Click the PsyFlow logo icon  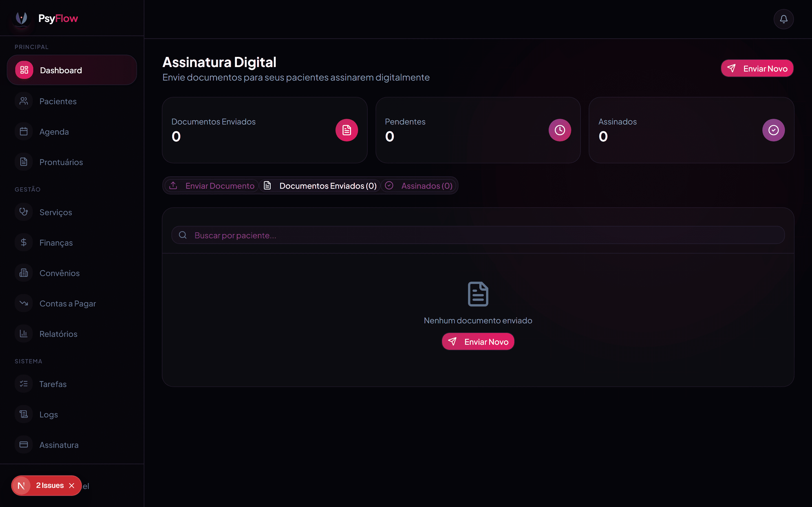[x=21, y=18]
